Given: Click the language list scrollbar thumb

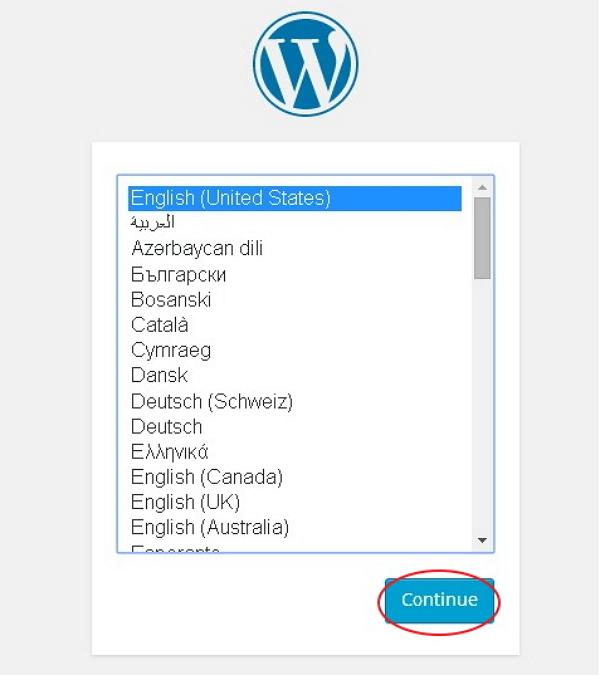Looking at the screenshot, I should 482,237.
